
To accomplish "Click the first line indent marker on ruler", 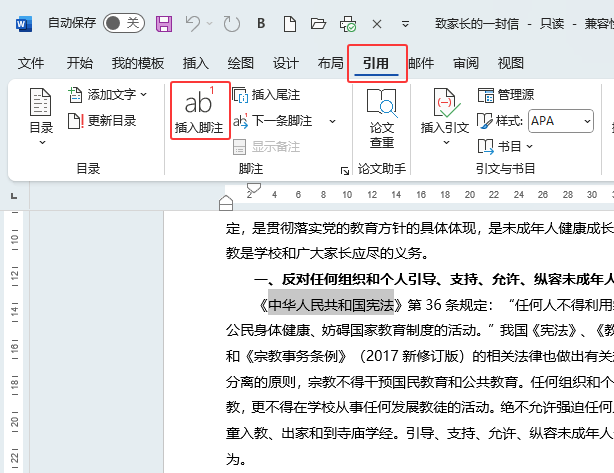I will point(254,188).
